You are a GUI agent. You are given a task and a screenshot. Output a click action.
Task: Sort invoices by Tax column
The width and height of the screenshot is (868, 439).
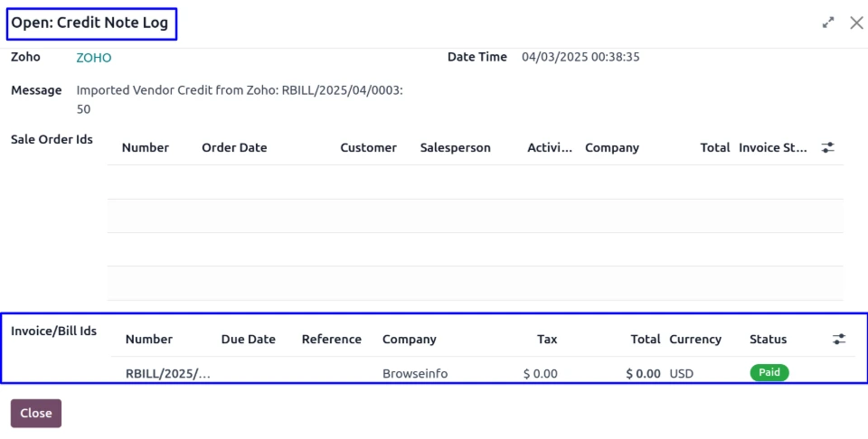tap(547, 340)
